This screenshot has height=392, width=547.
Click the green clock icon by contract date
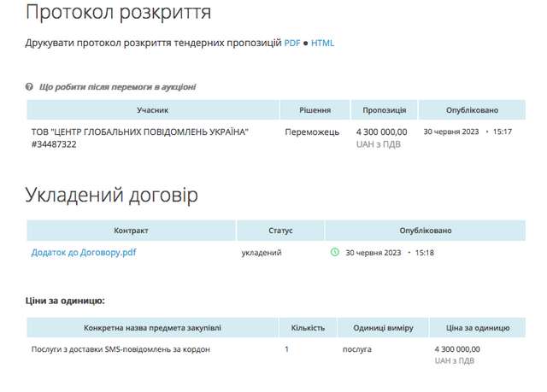pos(335,253)
